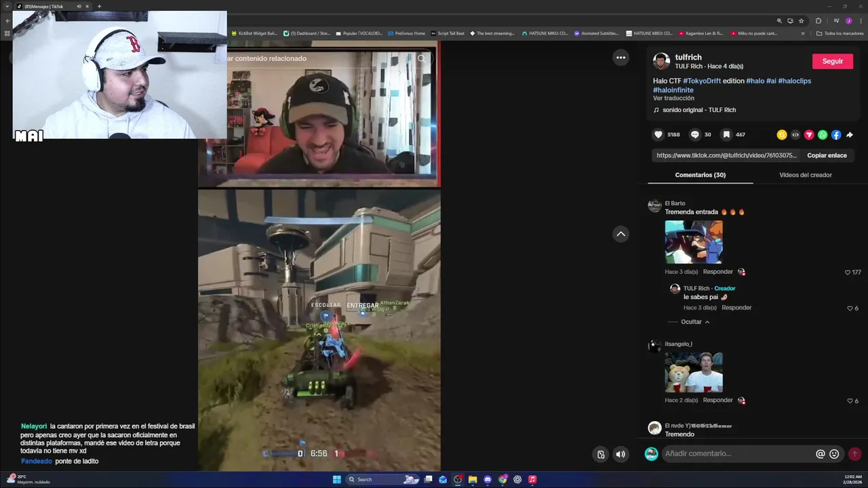Viewport: 868px width, 488px height.
Task: Open PreSonus: Home bookmark
Action: [x=406, y=33]
